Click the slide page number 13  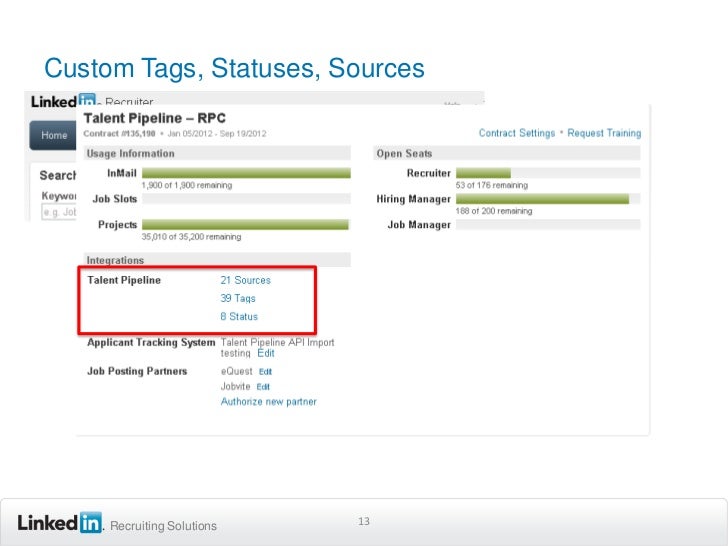(364, 521)
